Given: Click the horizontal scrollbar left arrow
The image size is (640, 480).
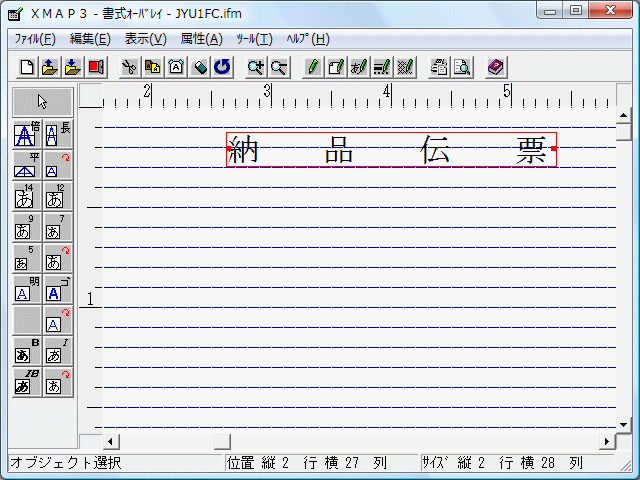Looking at the screenshot, I should (x=111, y=441).
